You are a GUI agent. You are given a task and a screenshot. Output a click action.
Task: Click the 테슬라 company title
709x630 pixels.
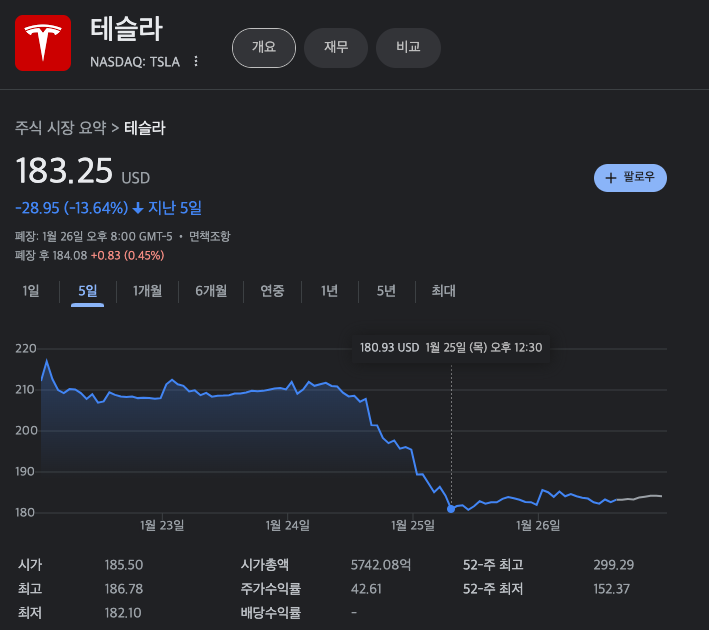pyautogui.click(x=126, y=29)
